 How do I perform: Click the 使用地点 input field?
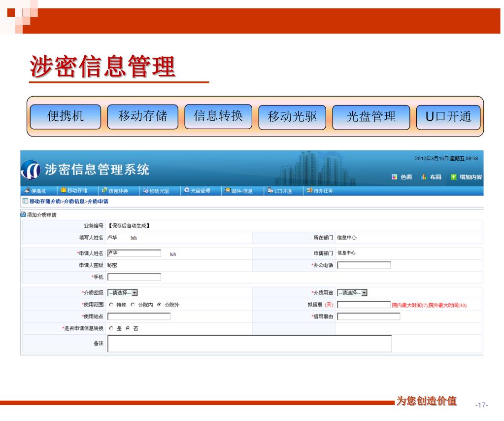coord(139,316)
